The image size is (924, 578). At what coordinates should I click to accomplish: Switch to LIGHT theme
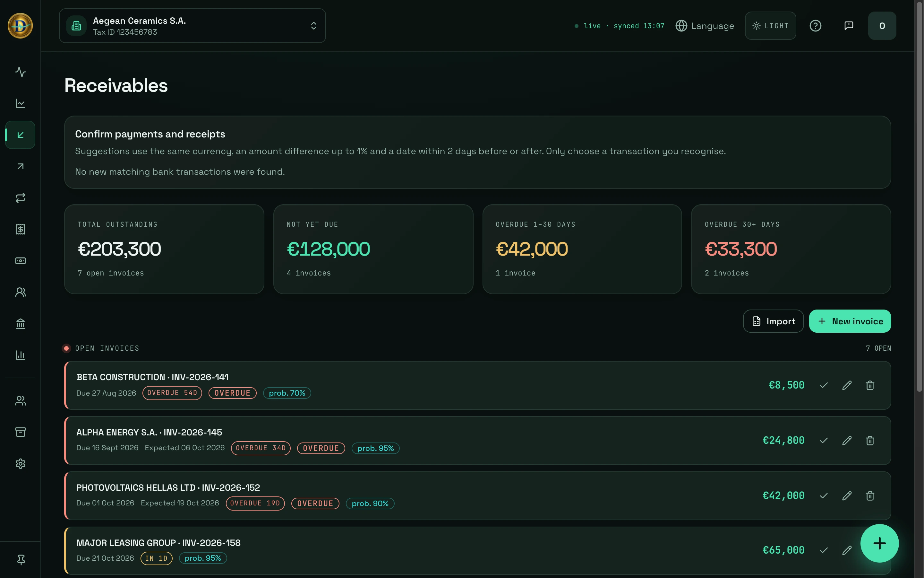click(x=770, y=26)
